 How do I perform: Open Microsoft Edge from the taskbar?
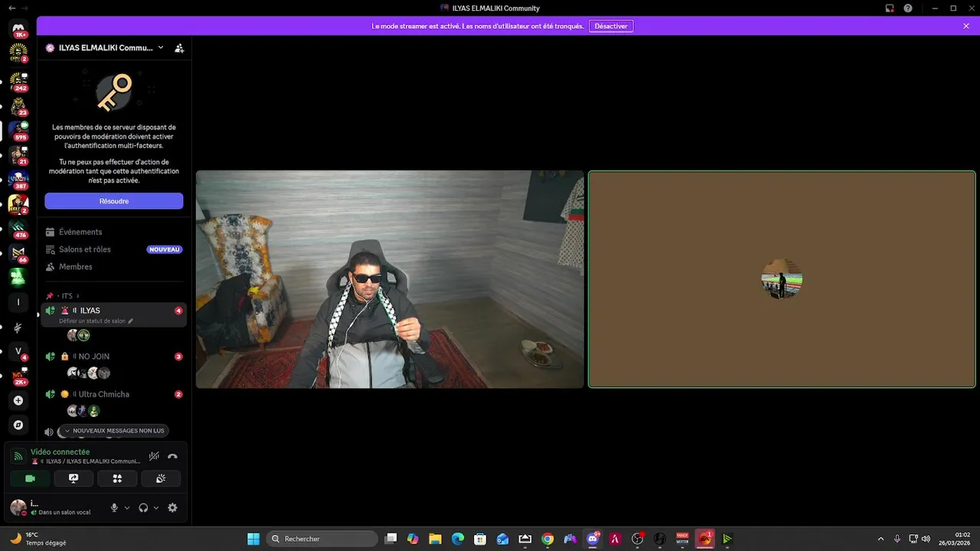click(x=458, y=539)
